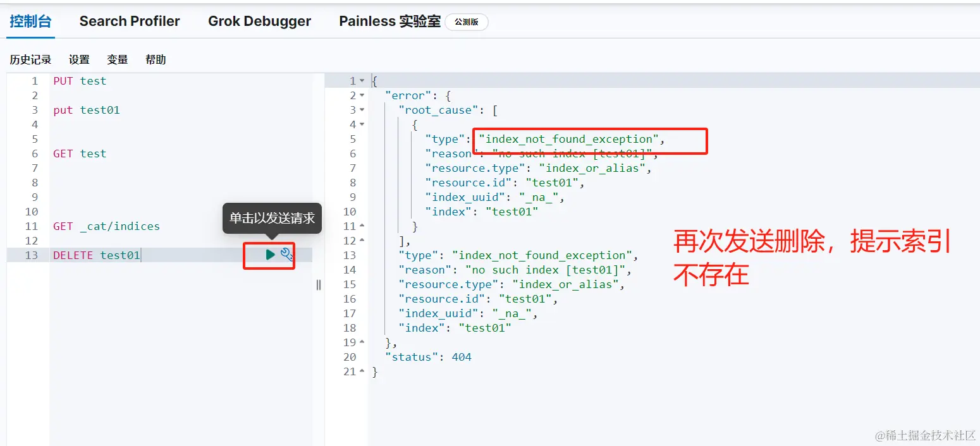This screenshot has height=446, width=980.
Task: Toggle fold arrow at output line 12
Action: [362, 241]
